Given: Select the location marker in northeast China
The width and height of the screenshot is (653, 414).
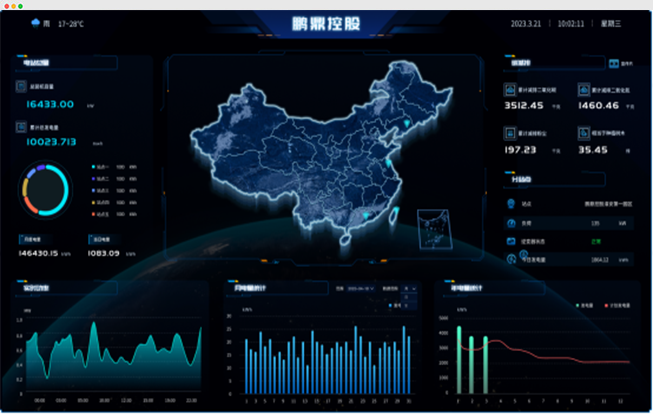Looking at the screenshot, I should [407, 124].
